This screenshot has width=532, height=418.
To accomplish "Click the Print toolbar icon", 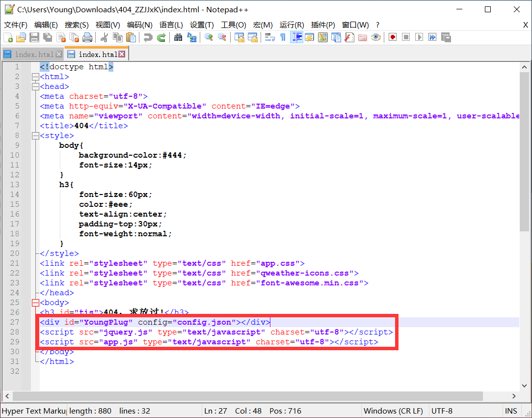I will tap(87, 37).
